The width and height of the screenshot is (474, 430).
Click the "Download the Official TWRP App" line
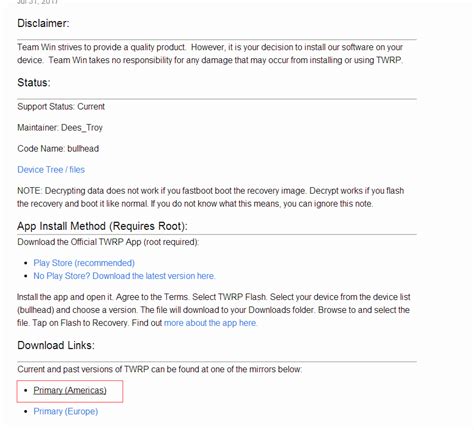108,242
